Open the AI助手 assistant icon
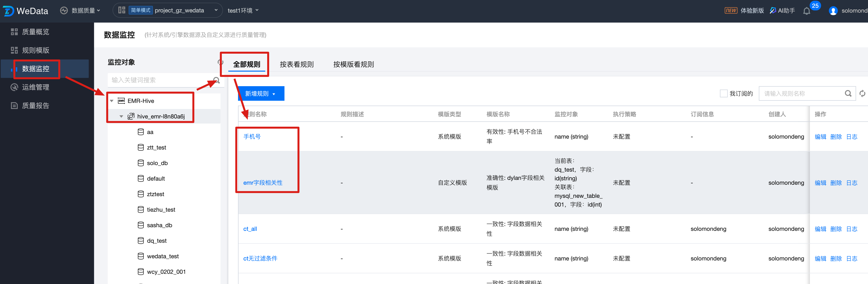Viewport: 868px width, 284px height. pos(773,10)
